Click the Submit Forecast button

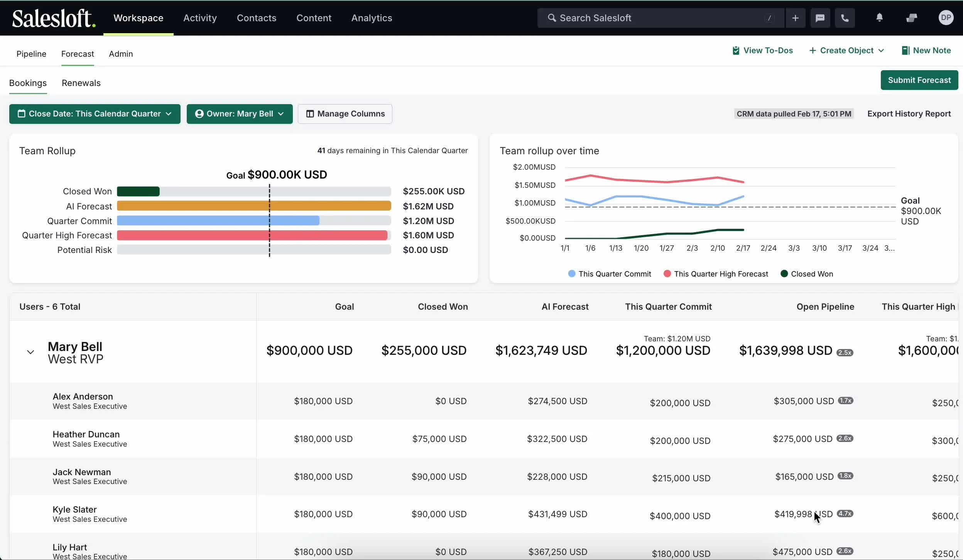(919, 80)
